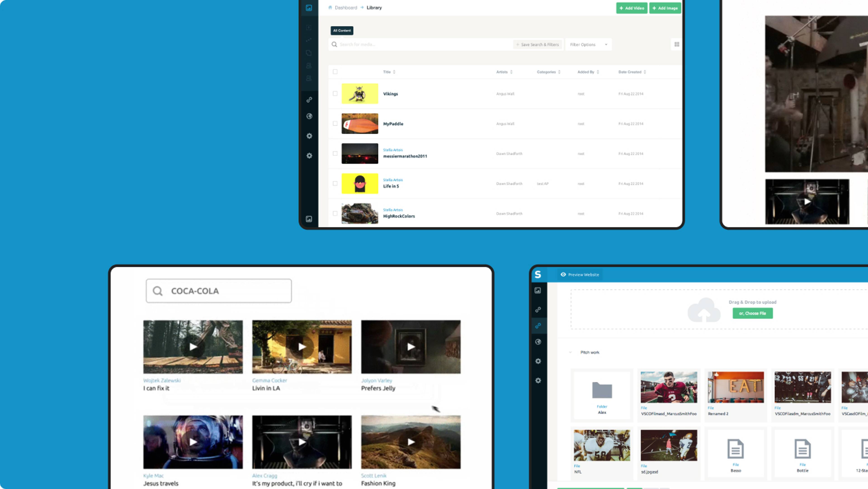Viewport: 868px width, 489px height.
Task: Open the Alex folder icon
Action: coord(602,390)
